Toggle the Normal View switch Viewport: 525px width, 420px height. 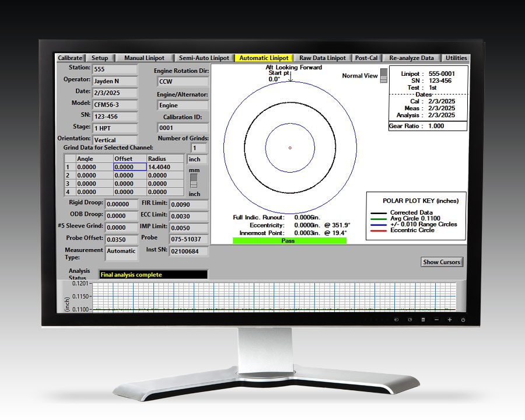383,75
